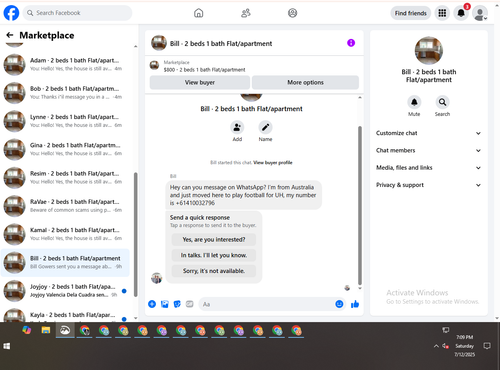
Task: Open RaVae's conversation
Action: pyautogui.click(x=65, y=206)
